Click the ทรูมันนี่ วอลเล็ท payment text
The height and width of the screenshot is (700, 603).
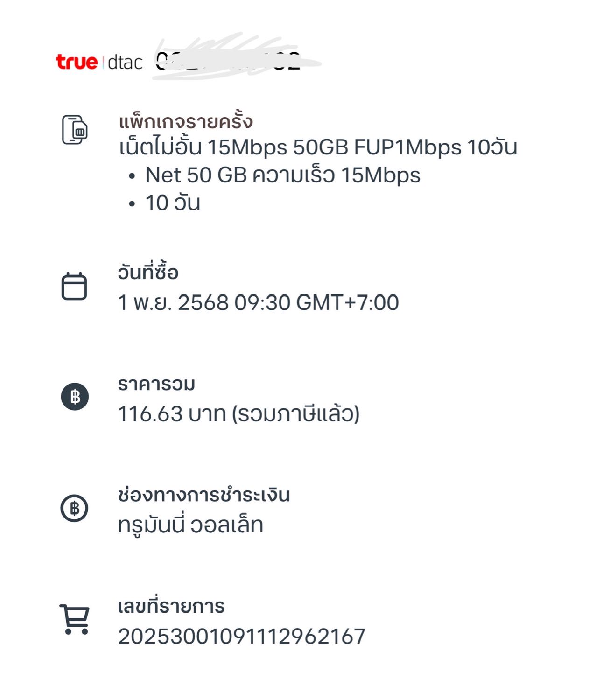point(190,525)
